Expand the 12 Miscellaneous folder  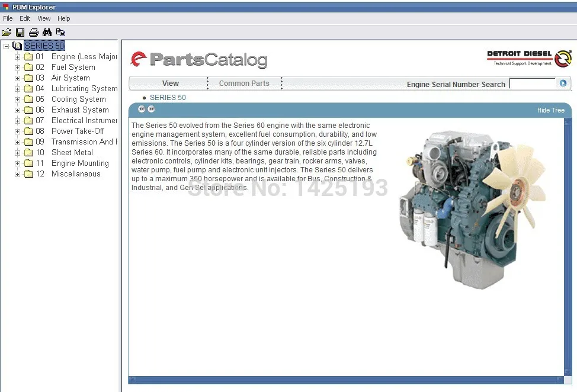click(17, 174)
